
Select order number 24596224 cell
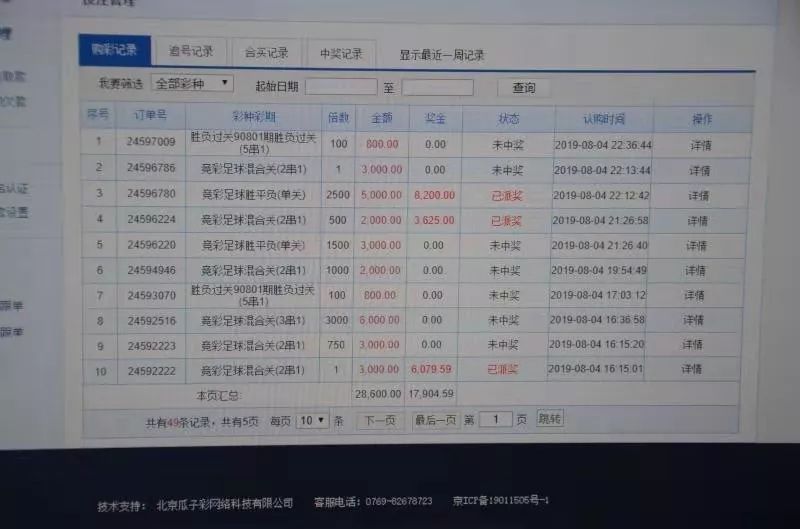[x=151, y=219]
